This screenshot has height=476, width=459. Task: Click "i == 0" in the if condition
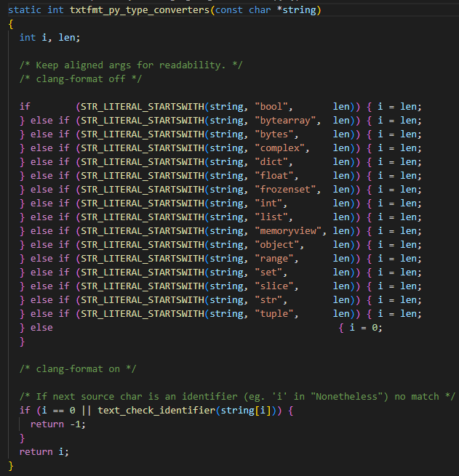[x=58, y=411]
